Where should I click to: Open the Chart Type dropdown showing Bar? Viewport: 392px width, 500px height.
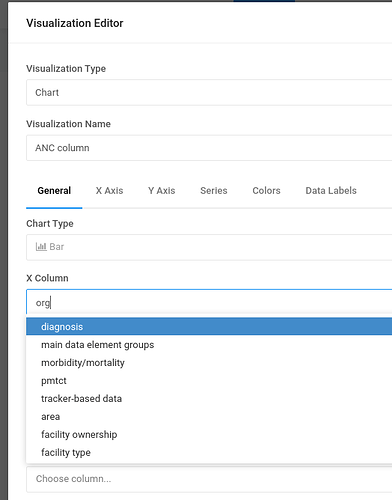209,247
